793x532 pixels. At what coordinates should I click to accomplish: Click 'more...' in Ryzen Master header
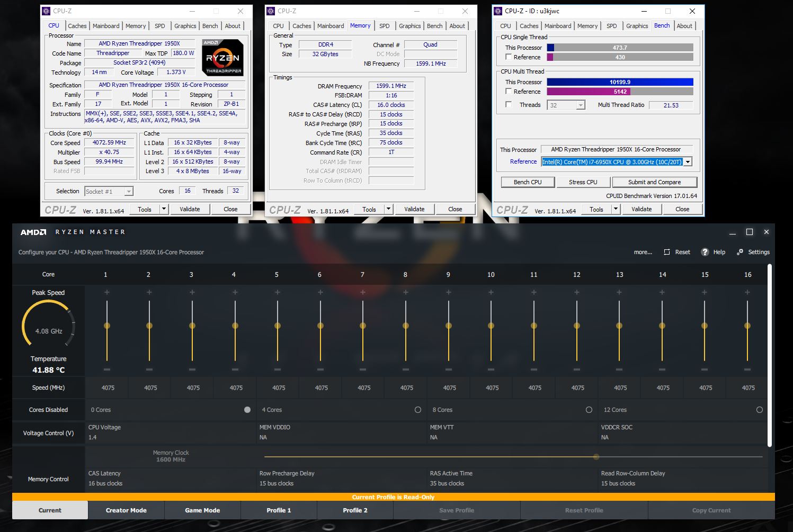tap(643, 252)
